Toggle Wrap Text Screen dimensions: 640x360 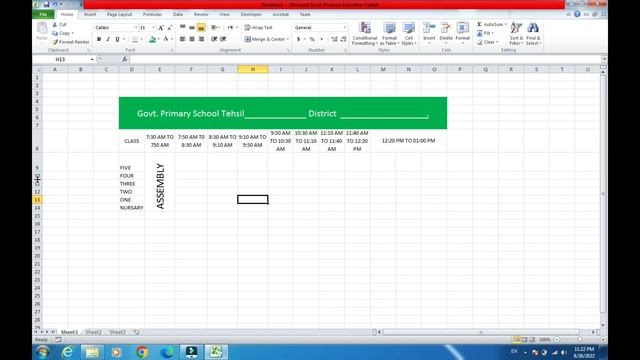[258, 28]
